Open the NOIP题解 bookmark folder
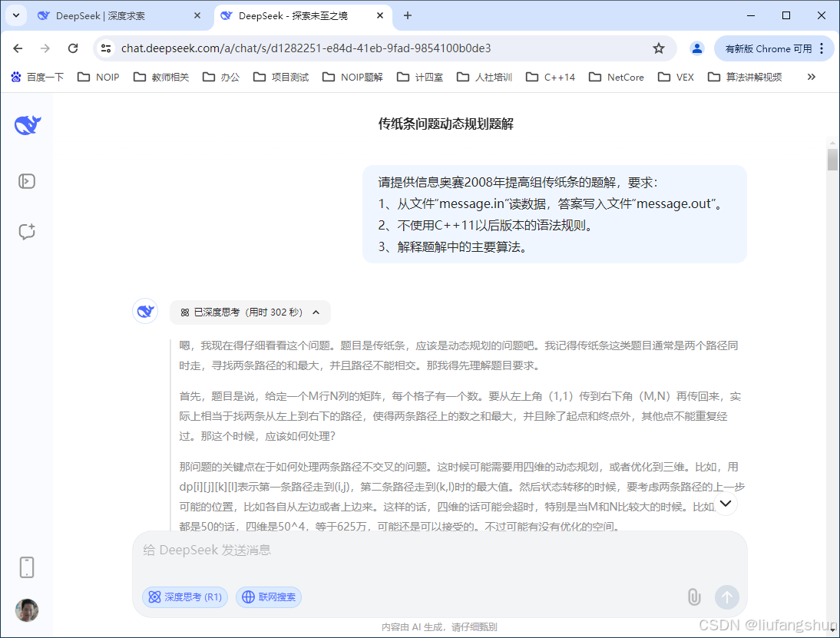 point(352,77)
